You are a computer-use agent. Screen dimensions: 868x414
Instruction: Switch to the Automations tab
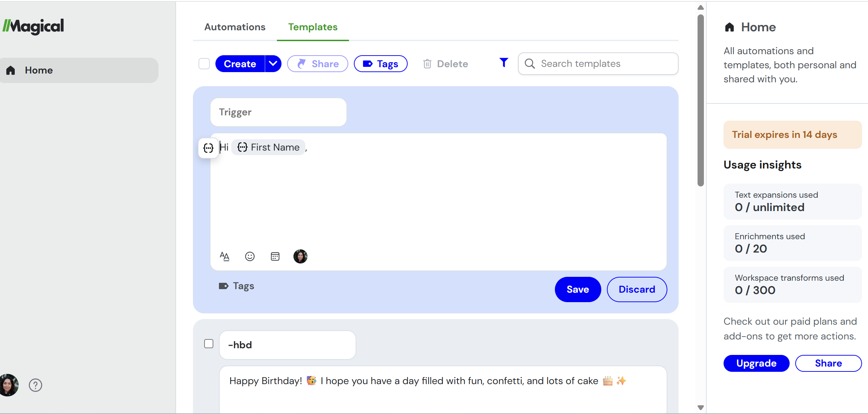point(235,27)
